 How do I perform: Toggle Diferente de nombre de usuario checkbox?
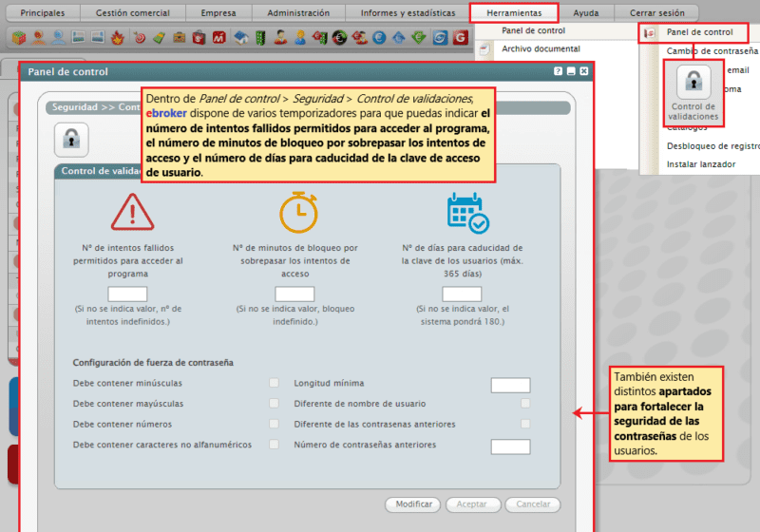525,403
